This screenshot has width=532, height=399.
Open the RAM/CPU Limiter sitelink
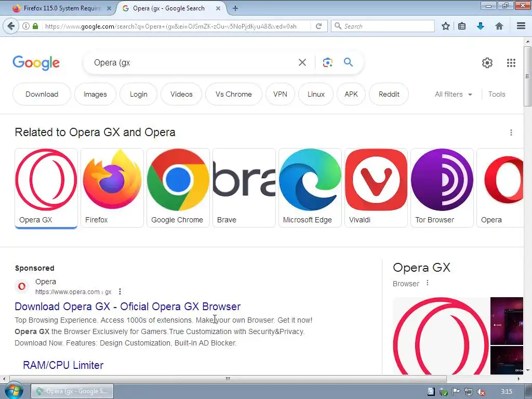63,365
